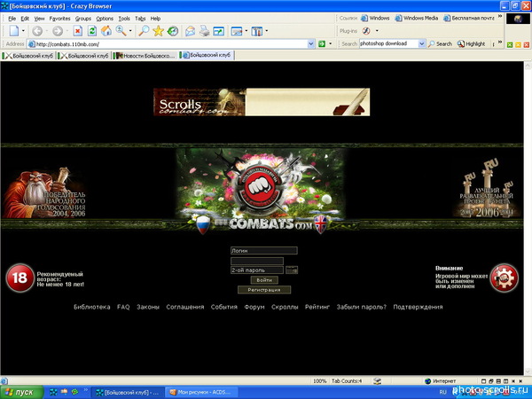Open the Бесплатная почта link
532x399 pixels.
click(x=469, y=18)
